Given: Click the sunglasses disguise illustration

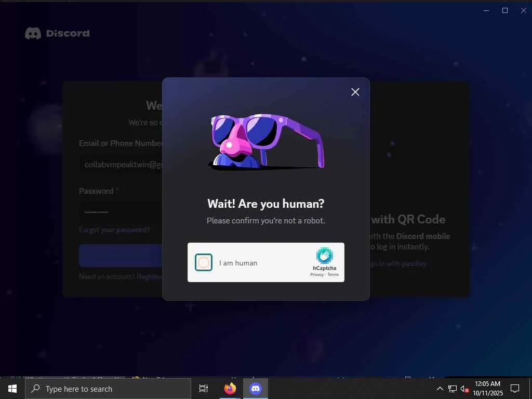Looking at the screenshot, I should click(x=266, y=141).
